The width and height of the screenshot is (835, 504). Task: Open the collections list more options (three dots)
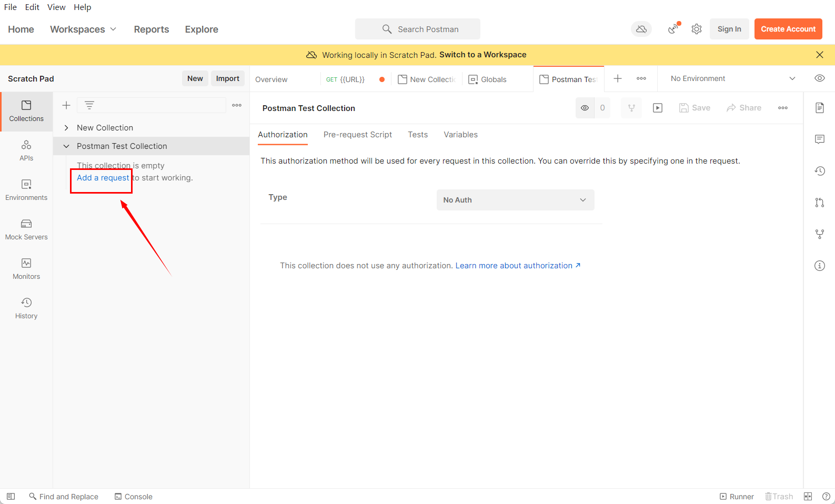pos(237,105)
